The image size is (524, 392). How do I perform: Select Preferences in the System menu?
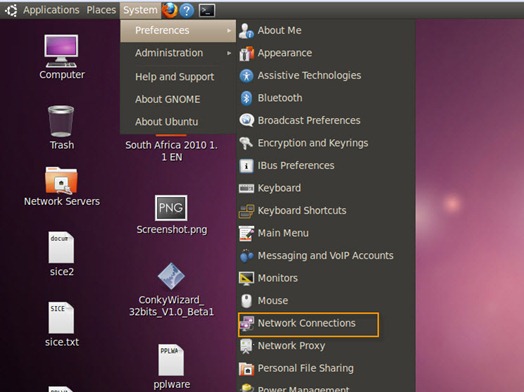(178, 31)
